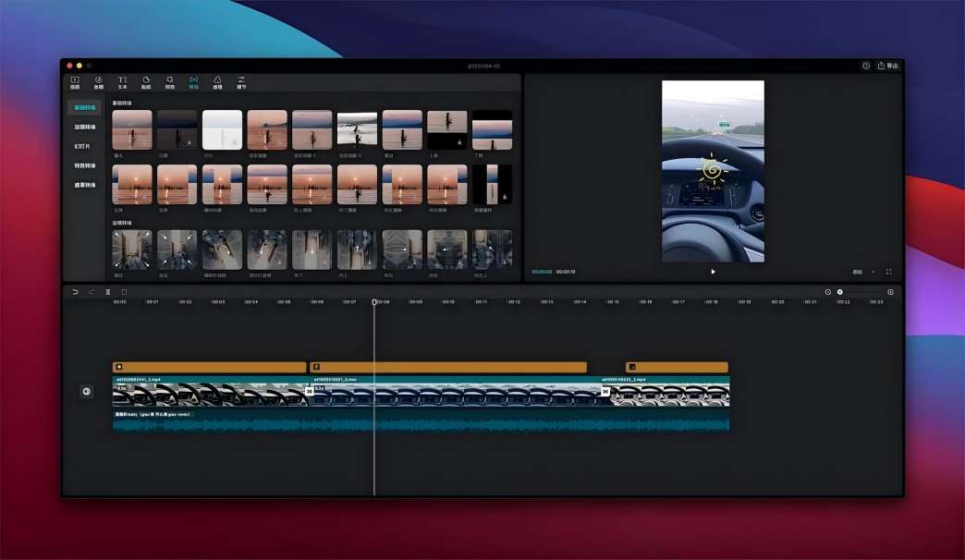Image resolution: width=965 pixels, height=560 pixels.
Task: Toggle fullscreen preview mode
Action: tap(889, 272)
